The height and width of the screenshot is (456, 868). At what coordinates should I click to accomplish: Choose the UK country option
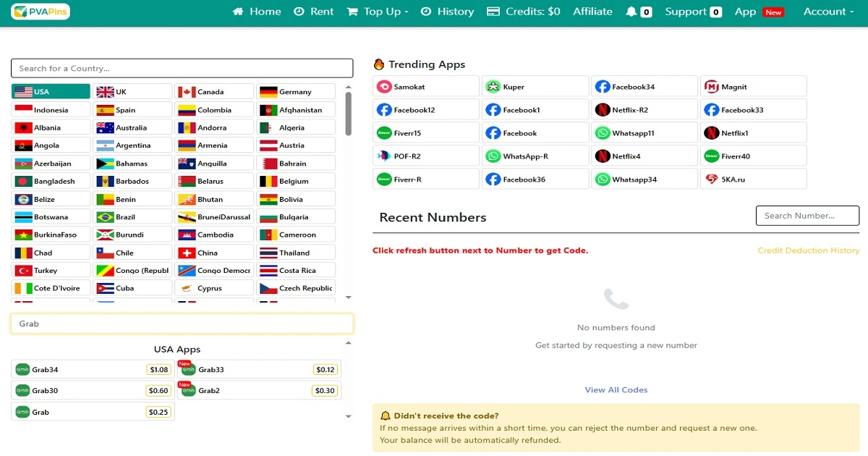click(x=133, y=91)
